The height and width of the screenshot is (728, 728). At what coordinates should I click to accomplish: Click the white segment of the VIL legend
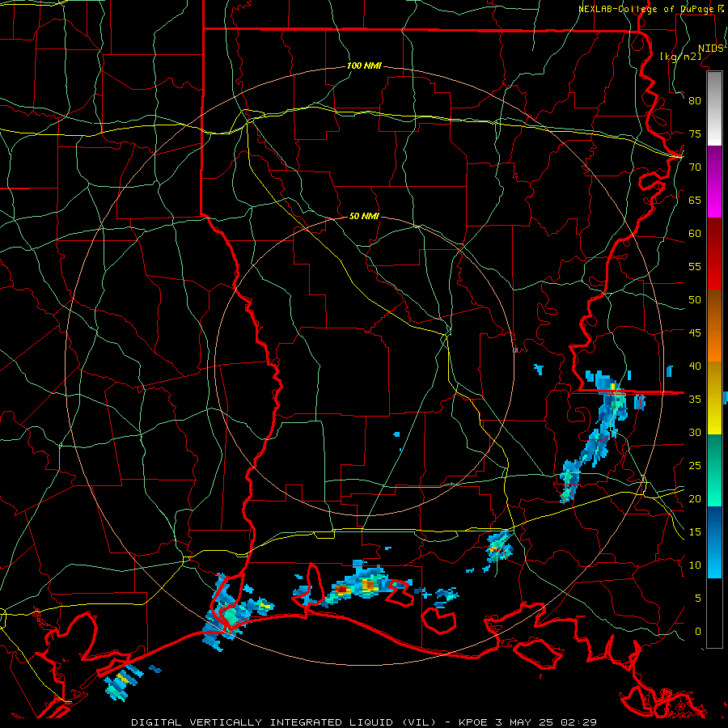pyautogui.click(x=714, y=108)
